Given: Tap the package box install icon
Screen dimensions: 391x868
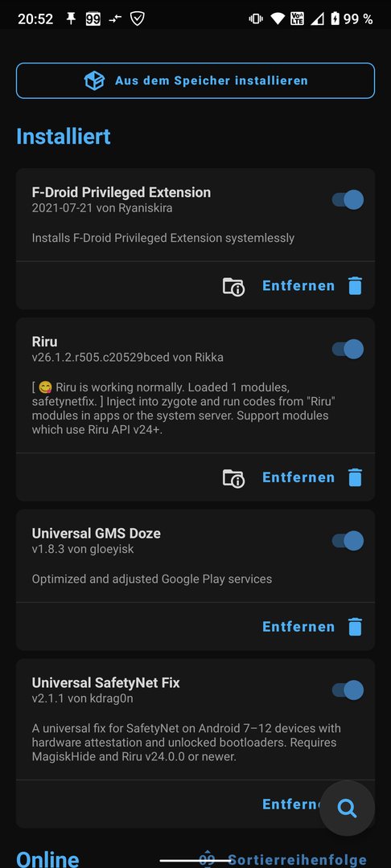Looking at the screenshot, I should coord(94,81).
